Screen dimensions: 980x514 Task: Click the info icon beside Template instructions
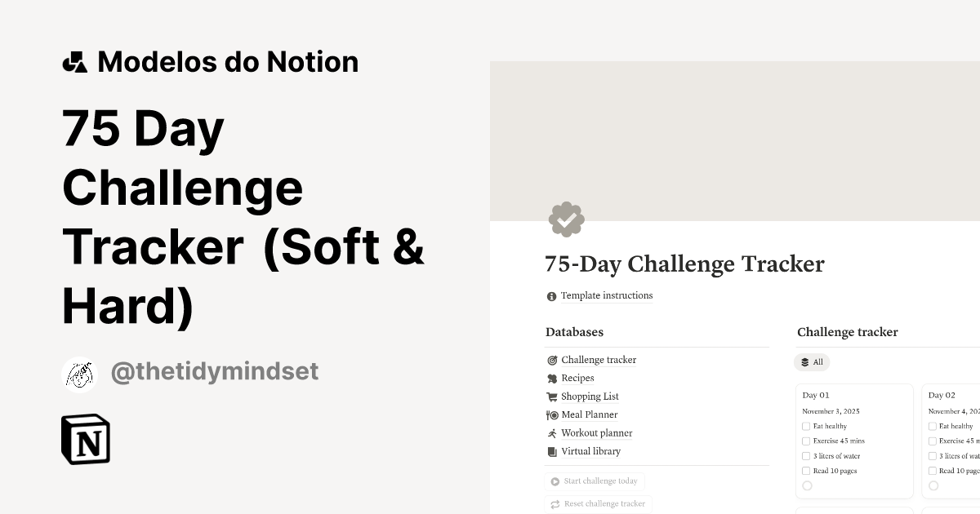click(551, 295)
